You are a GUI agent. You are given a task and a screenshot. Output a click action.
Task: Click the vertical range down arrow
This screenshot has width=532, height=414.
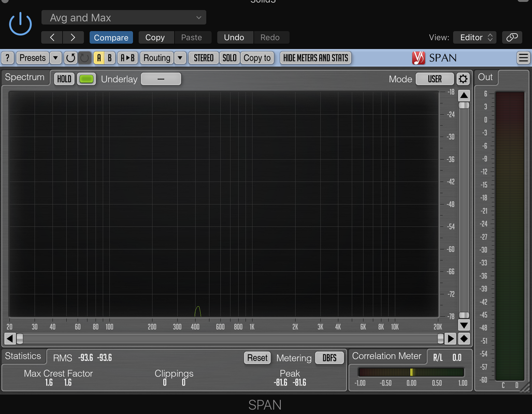(x=464, y=325)
